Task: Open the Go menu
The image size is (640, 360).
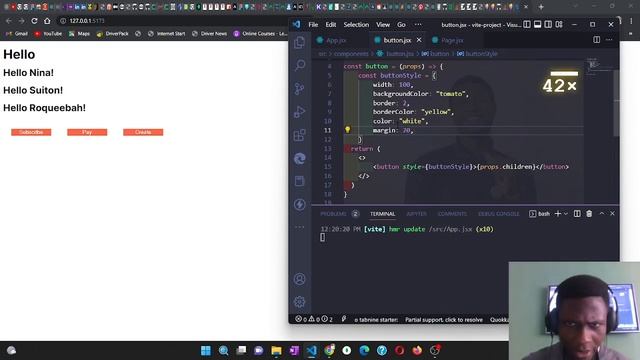Action: click(x=401, y=24)
